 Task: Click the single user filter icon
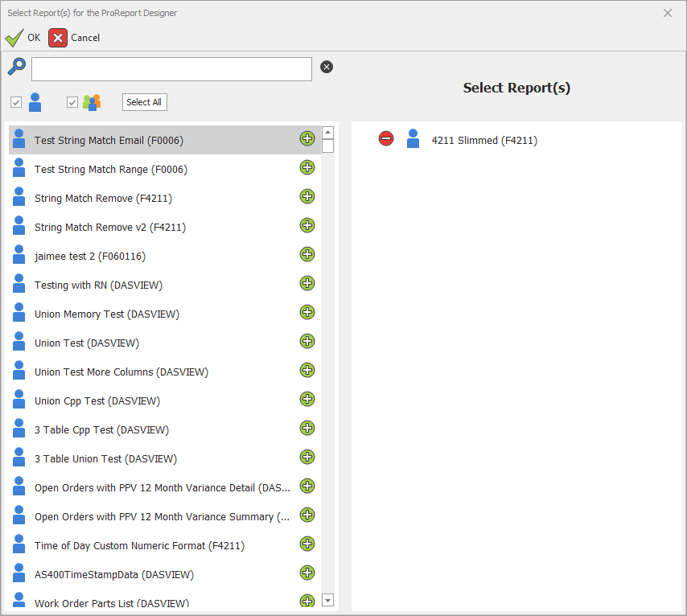point(35,102)
